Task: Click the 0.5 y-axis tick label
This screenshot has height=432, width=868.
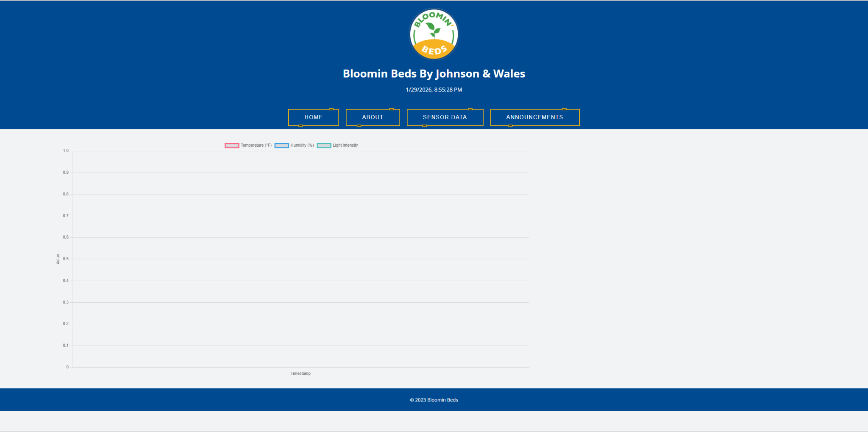Action: click(66, 259)
